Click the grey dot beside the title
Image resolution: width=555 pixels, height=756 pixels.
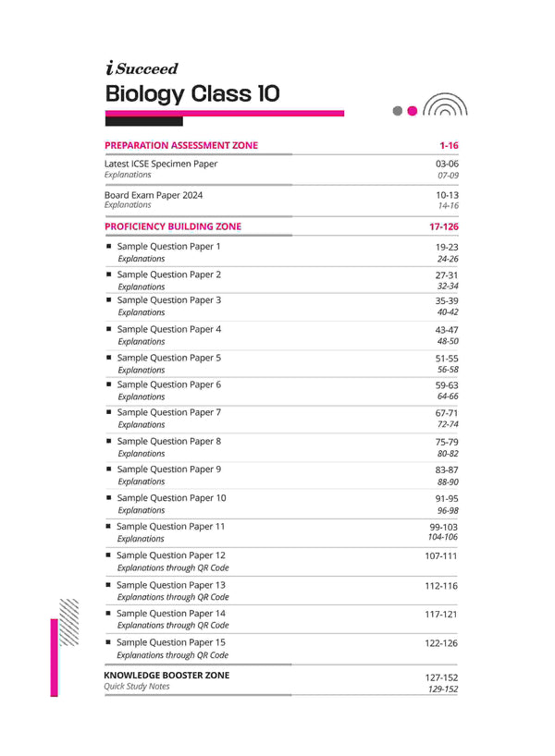coord(398,111)
